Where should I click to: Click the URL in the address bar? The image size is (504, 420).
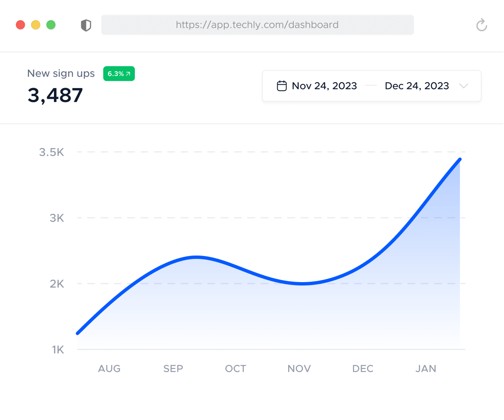(x=257, y=25)
